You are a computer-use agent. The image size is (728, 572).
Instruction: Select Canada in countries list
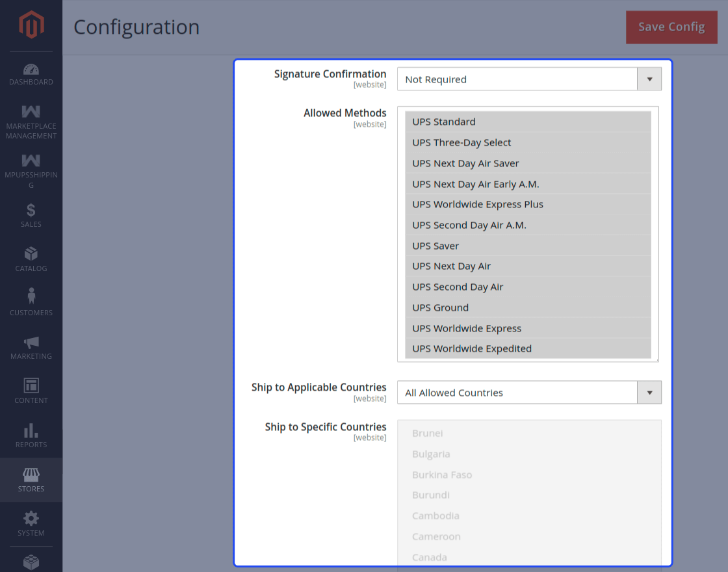(x=529, y=557)
